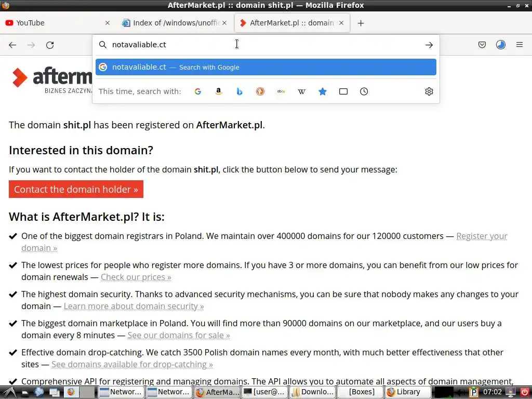Open the taskbar start menu icon
This screenshot has height=399, width=532.
(x=9, y=392)
